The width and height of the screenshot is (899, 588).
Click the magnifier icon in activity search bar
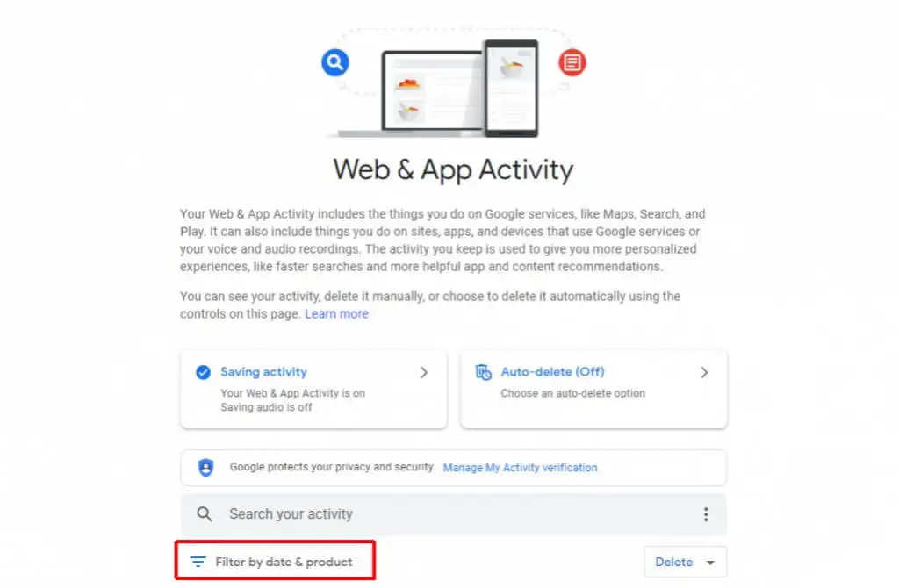tap(204, 514)
